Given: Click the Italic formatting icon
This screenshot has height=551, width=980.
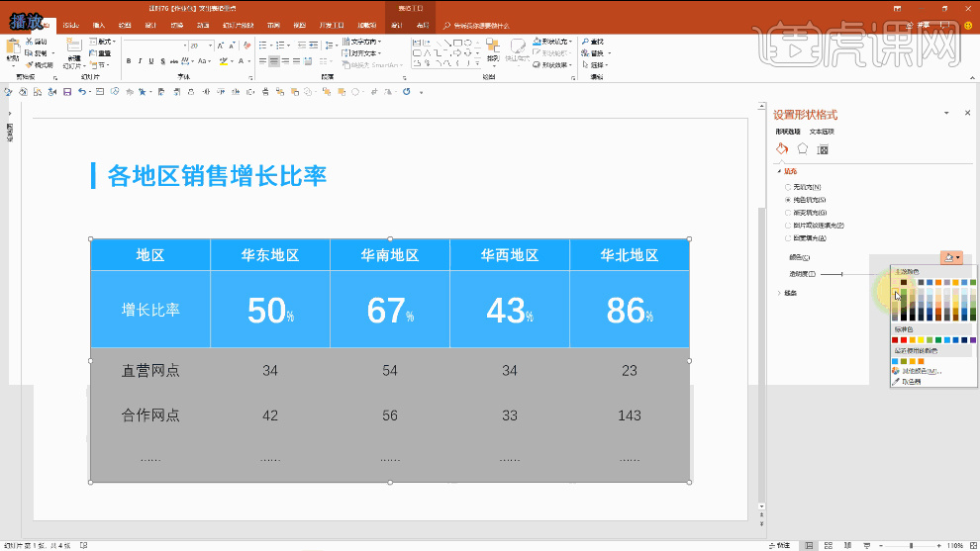Looking at the screenshot, I should pos(141,61).
